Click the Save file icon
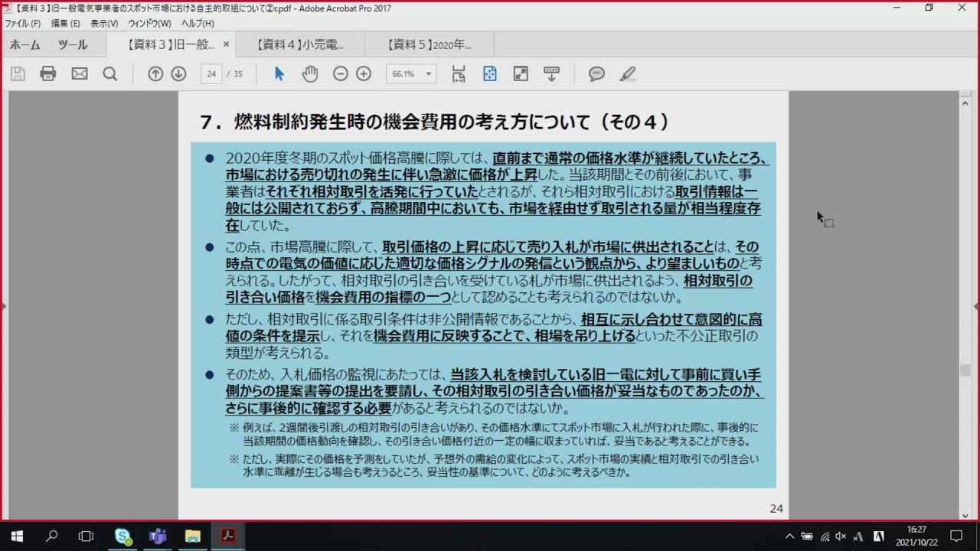980x551 pixels. [18, 74]
